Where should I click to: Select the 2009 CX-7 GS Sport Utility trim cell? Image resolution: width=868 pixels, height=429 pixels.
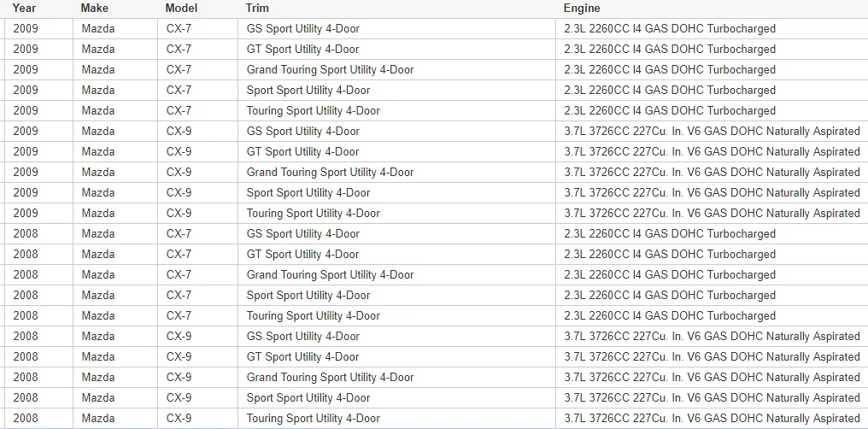397,29
